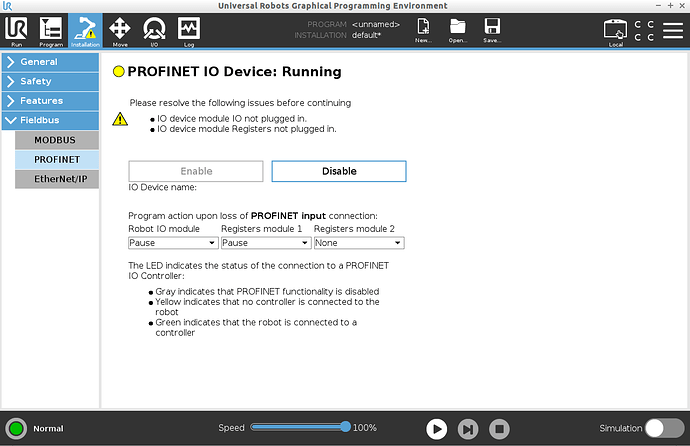Click the yellow PROFINET status LED

pyautogui.click(x=119, y=71)
